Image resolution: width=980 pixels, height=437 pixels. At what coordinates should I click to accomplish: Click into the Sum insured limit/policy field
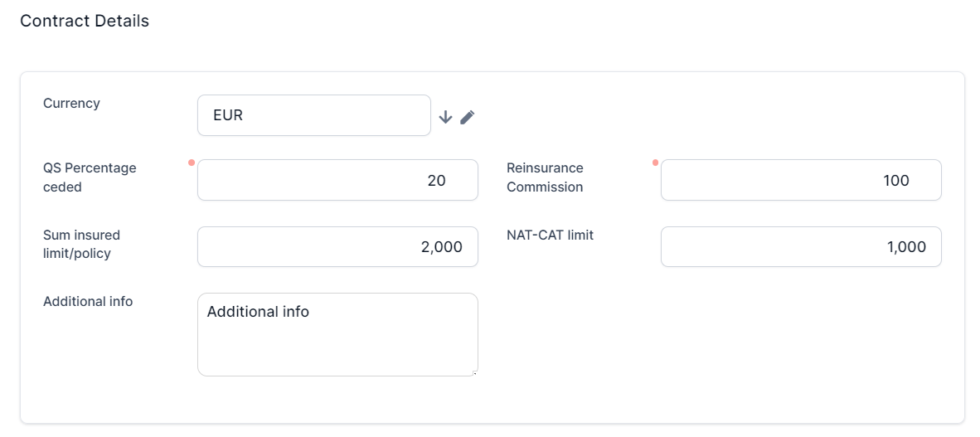[x=337, y=246]
